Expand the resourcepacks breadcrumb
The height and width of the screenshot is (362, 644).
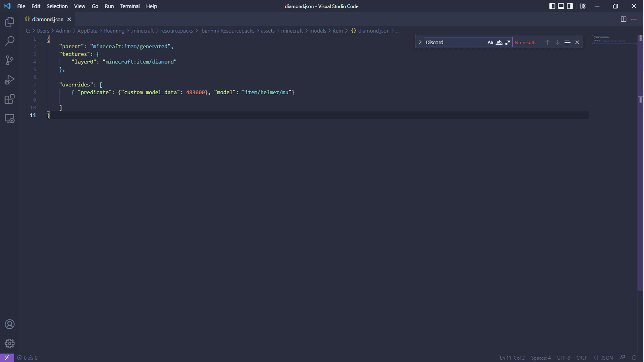[177, 31]
